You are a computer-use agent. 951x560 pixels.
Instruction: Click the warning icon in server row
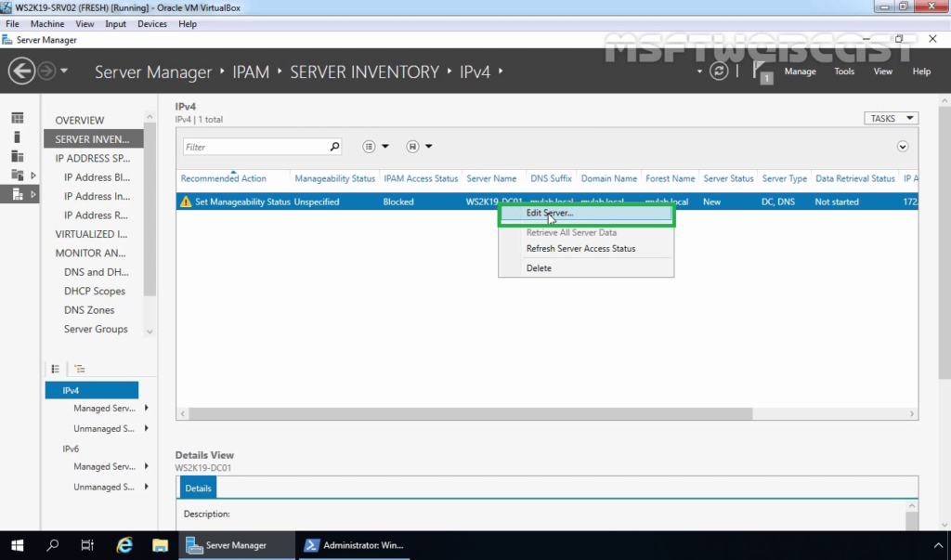tap(186, 202)
